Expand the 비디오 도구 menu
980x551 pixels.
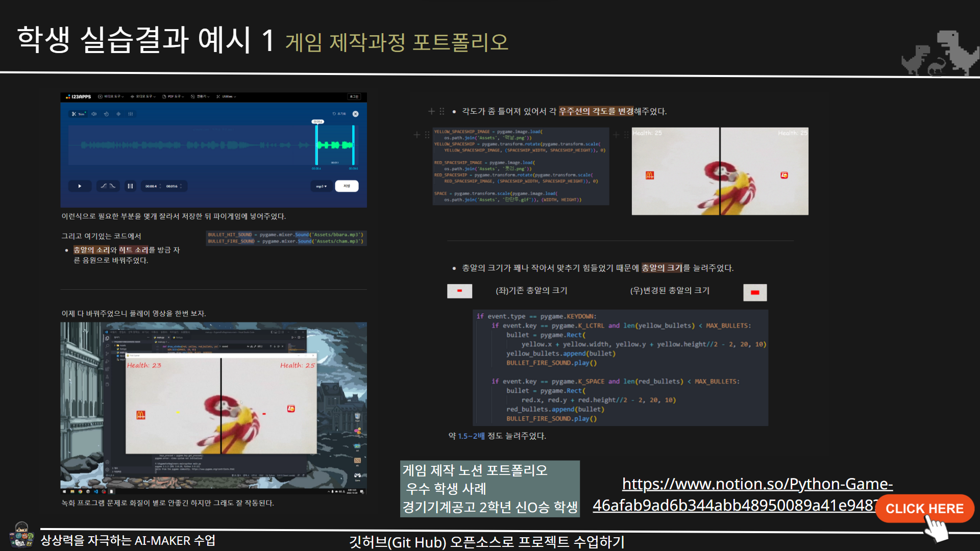[x=111, y=96]
